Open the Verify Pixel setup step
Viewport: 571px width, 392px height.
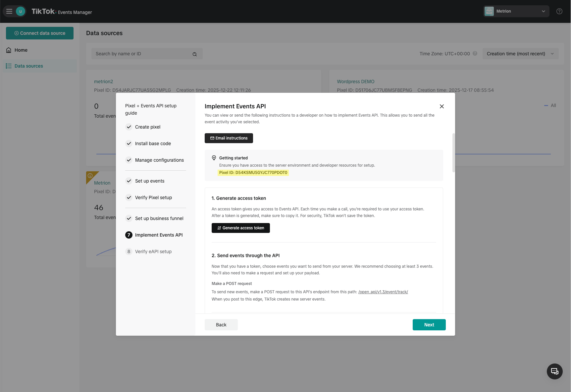153,197
